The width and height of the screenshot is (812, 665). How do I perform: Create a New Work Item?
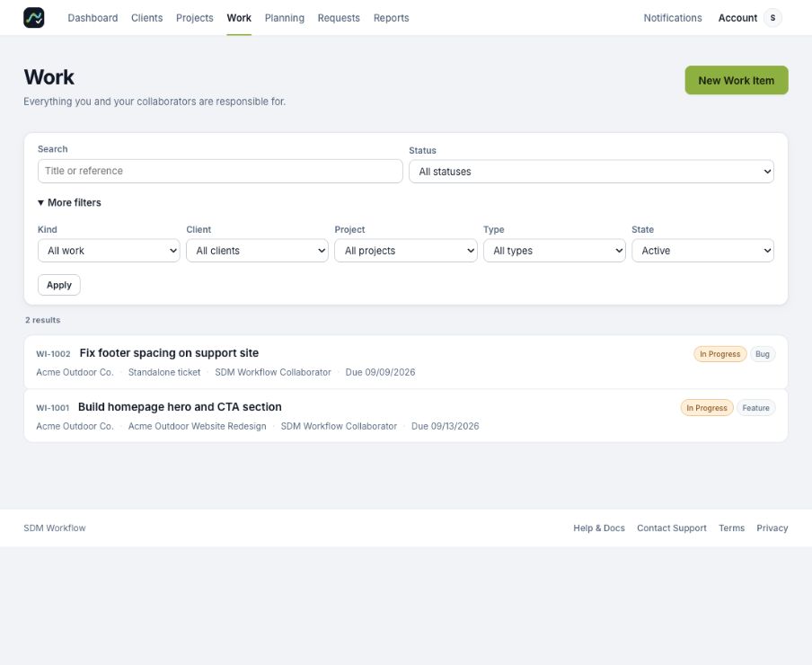pos(737,80)
